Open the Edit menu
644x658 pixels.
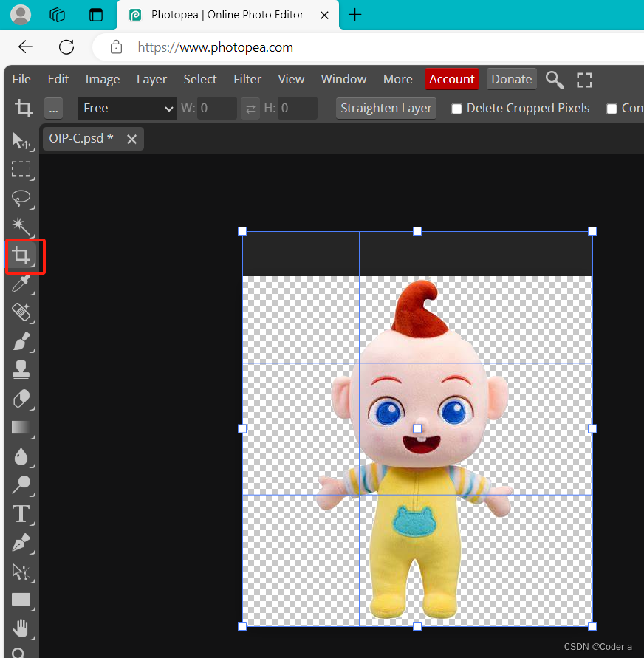(58, 79)
